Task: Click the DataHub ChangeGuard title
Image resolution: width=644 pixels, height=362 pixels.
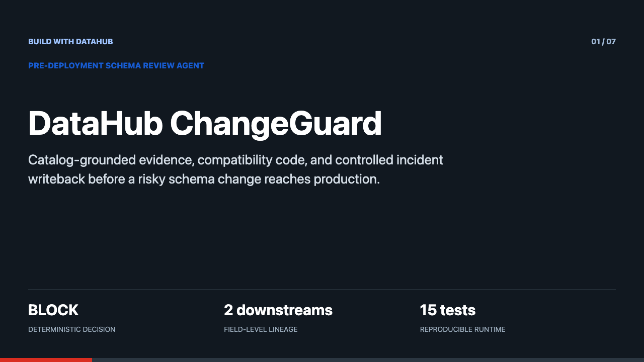Action: (x=205, y=123)
